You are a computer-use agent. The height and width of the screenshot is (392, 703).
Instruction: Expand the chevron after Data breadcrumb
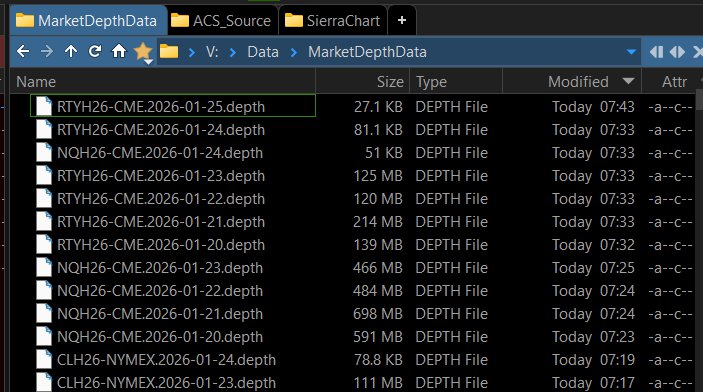click(x=294, y=52)
